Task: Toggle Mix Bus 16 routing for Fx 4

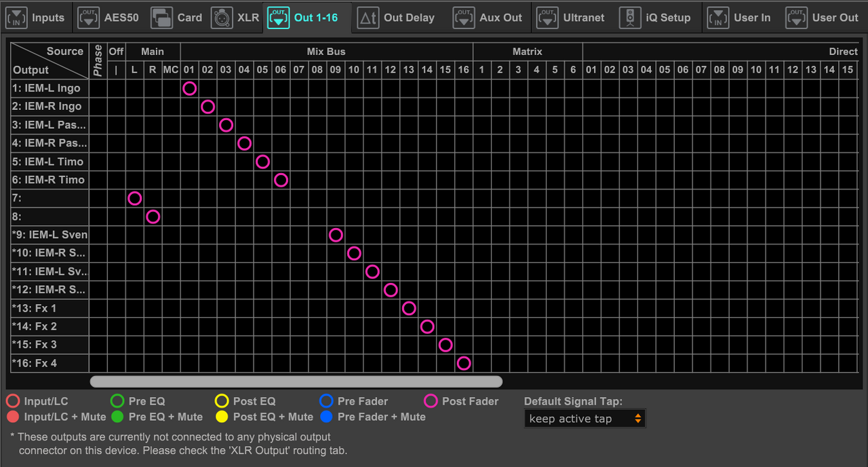Action: coord(463,363)
